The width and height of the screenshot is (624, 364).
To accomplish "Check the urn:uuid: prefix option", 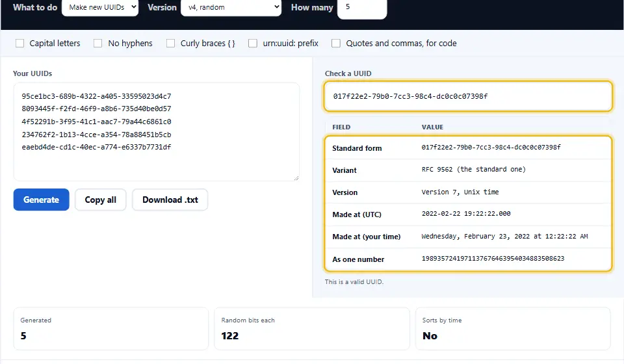I will click(253, 44).
